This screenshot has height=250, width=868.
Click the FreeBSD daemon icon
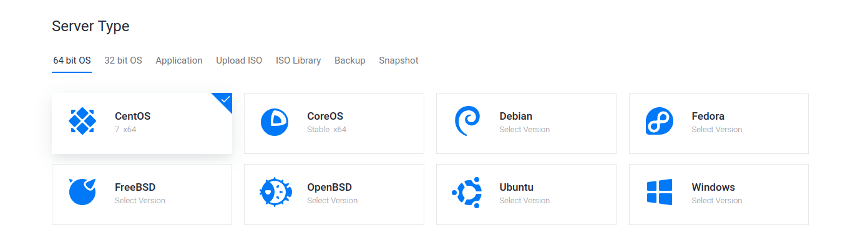[82, 192]
